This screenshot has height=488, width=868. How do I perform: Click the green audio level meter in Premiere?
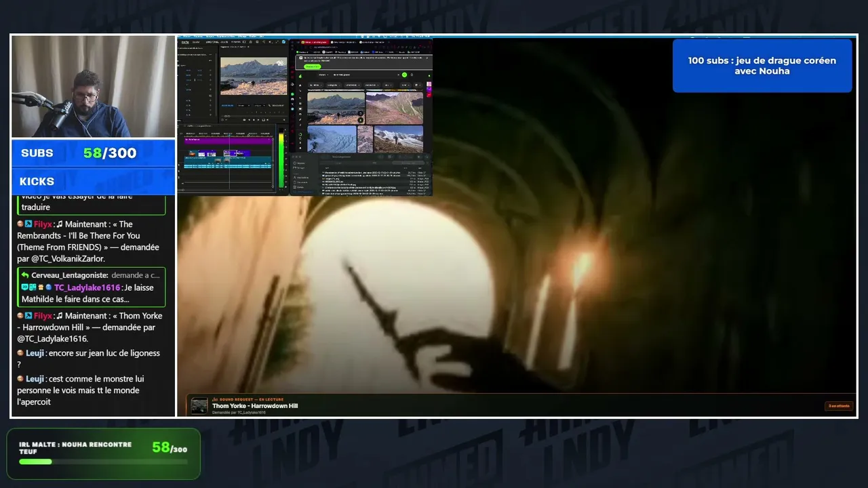click(x=281, y=160)
